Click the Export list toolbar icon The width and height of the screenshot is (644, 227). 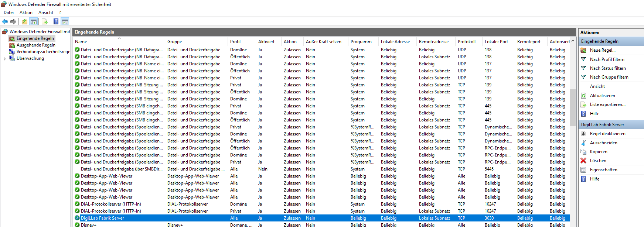44,21
